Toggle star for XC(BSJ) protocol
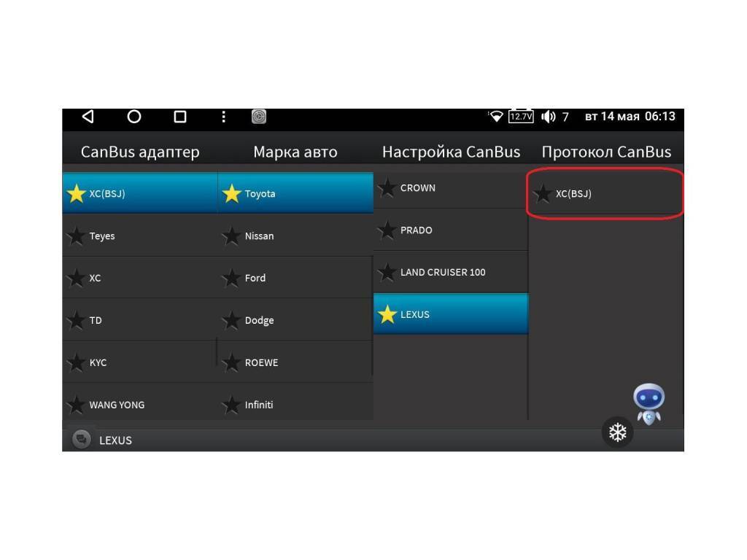 click(x=543, y=194)
